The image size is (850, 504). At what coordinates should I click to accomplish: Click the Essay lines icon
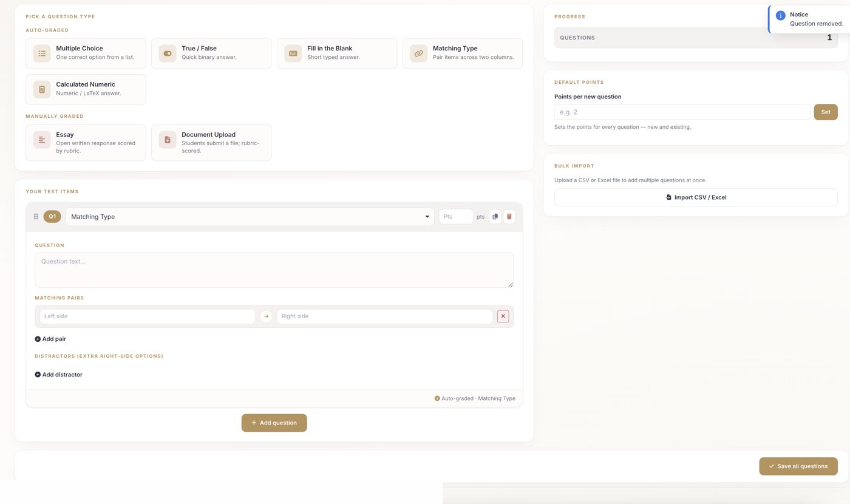pos(42,140)
